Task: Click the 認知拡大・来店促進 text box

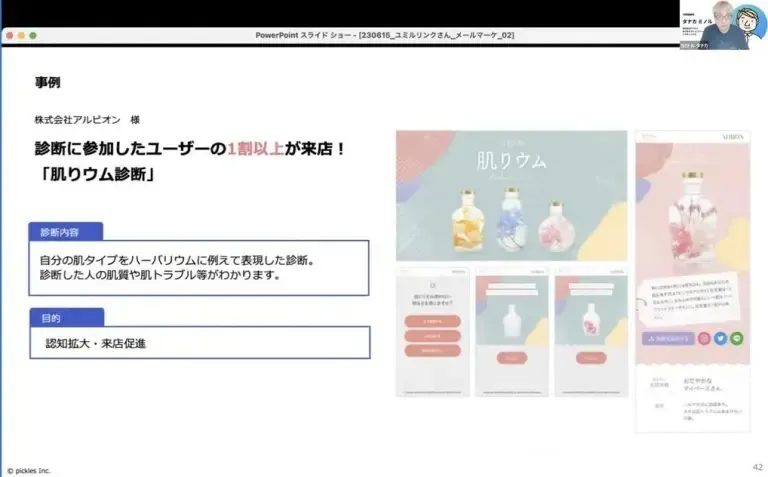Action: coord(200,343)
